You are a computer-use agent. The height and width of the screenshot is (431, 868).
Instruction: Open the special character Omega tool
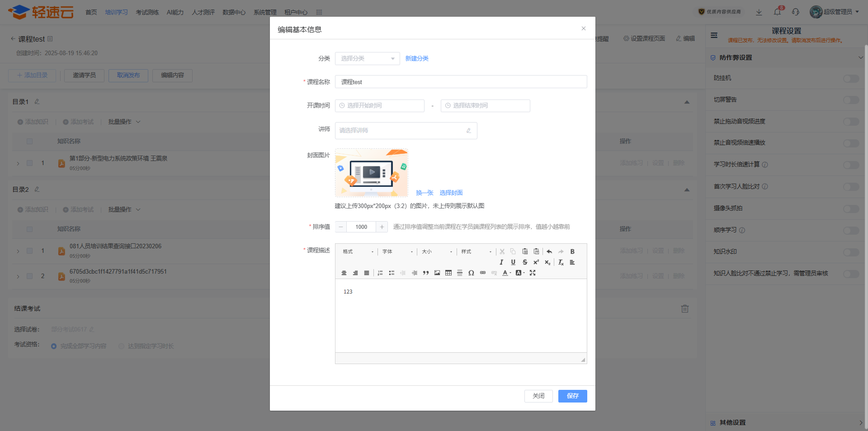click(x=471, y=273)
